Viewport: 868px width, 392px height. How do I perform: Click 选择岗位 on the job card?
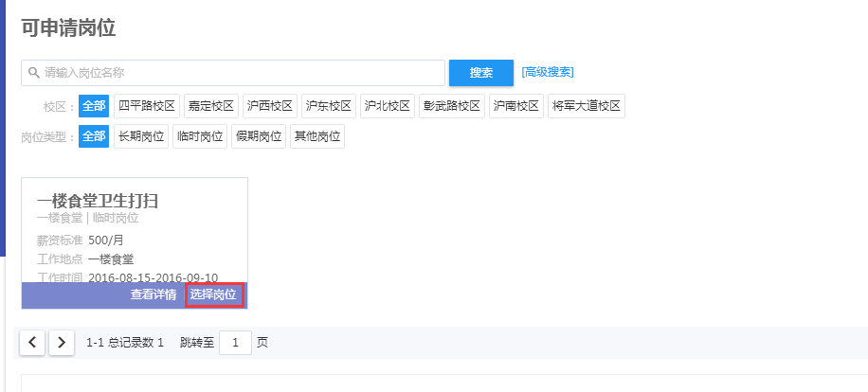213,294
